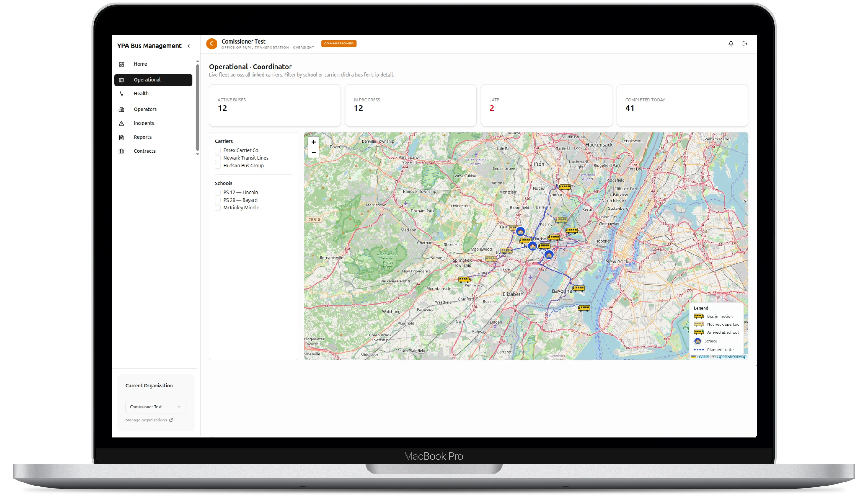The width and height of the screenshot is (868, 499).
Task: Select the faded bus east of Kearny
Action: pos(561,220)
